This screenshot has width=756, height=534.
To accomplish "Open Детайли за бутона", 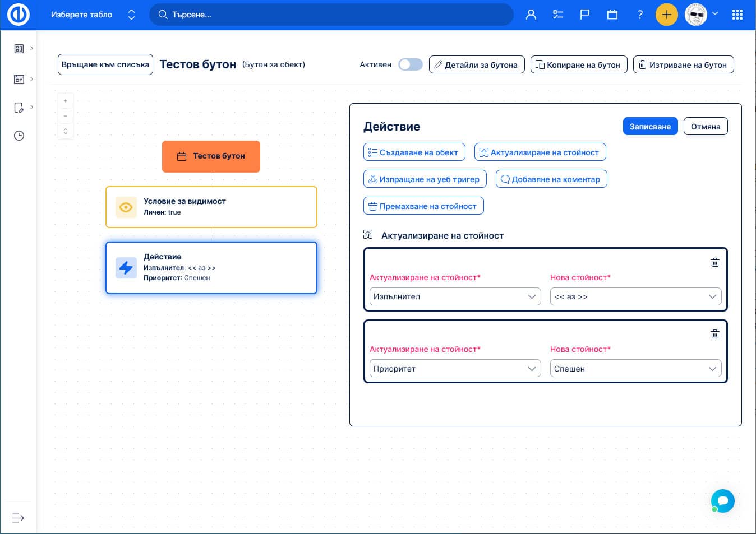I will coord(477,64).
